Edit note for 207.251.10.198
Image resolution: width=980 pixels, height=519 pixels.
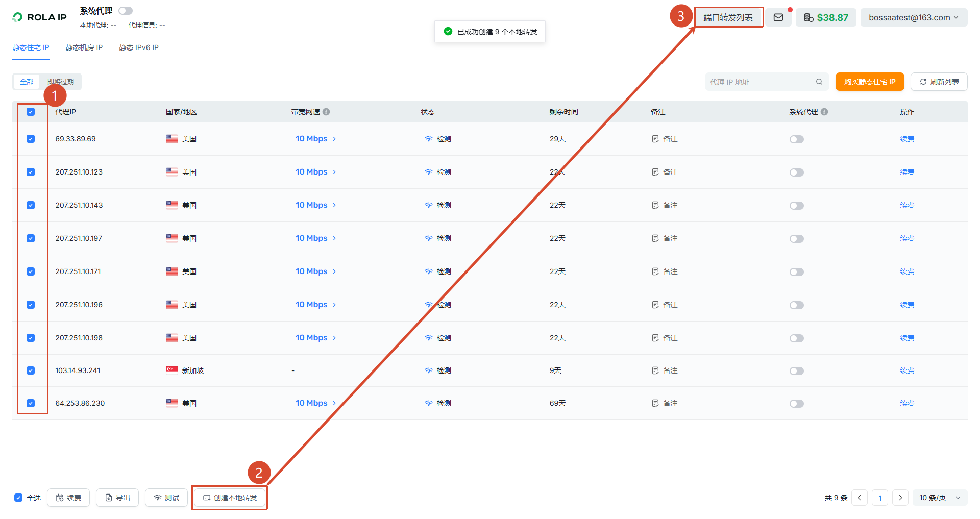tap(665, 338)
